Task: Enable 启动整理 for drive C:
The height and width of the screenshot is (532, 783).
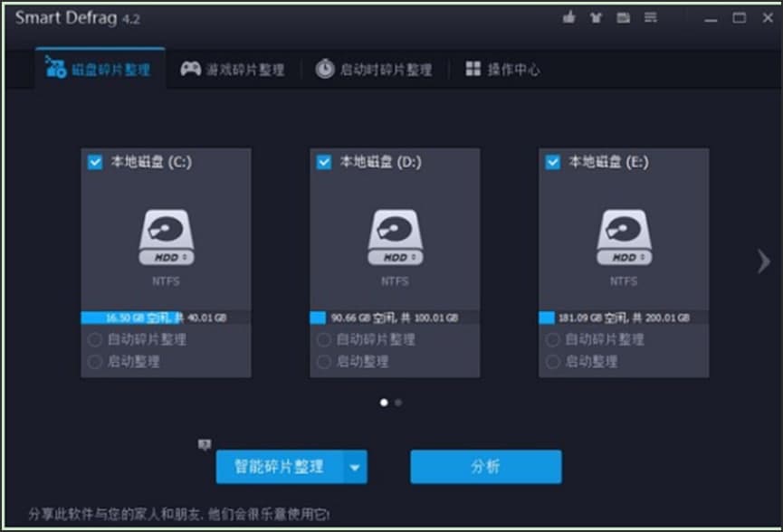Action: coord(95,362)
